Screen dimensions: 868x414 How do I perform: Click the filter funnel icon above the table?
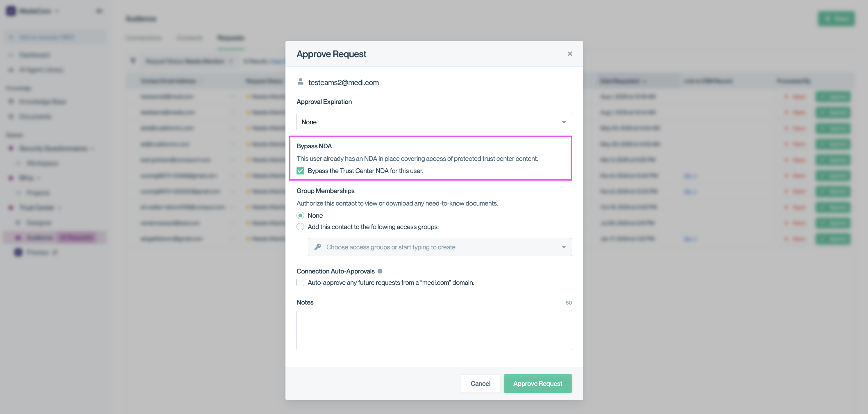(x=133, y=61)
